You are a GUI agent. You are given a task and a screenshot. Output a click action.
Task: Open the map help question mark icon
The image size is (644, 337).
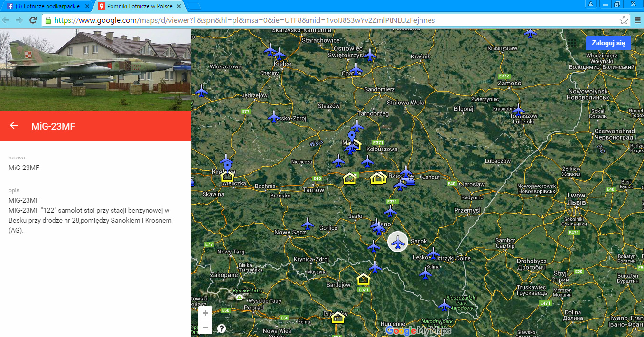(222, 328)
